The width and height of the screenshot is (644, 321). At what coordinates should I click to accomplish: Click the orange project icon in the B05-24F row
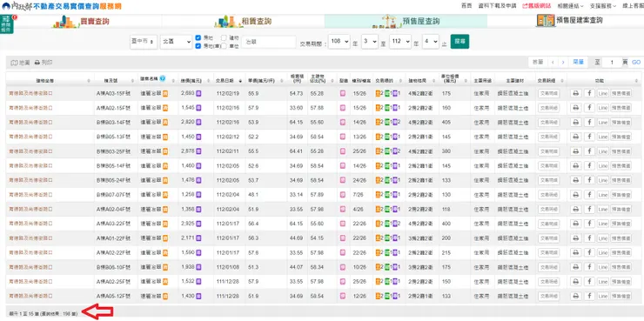(165, 180)
